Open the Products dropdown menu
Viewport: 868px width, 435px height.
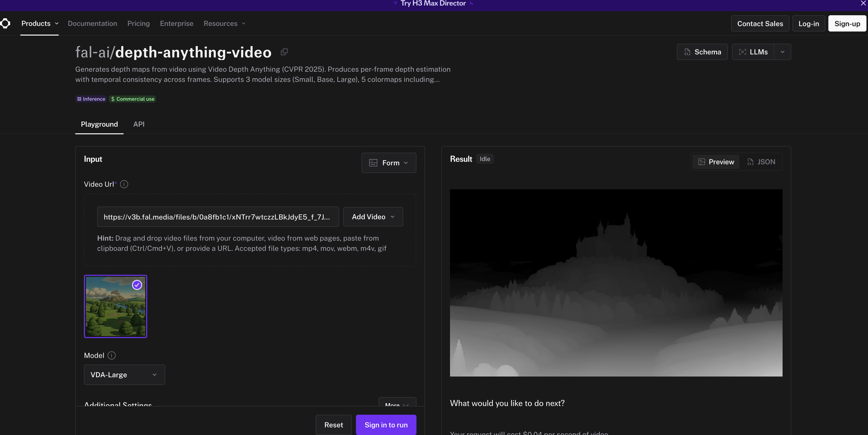click(40, 24)
